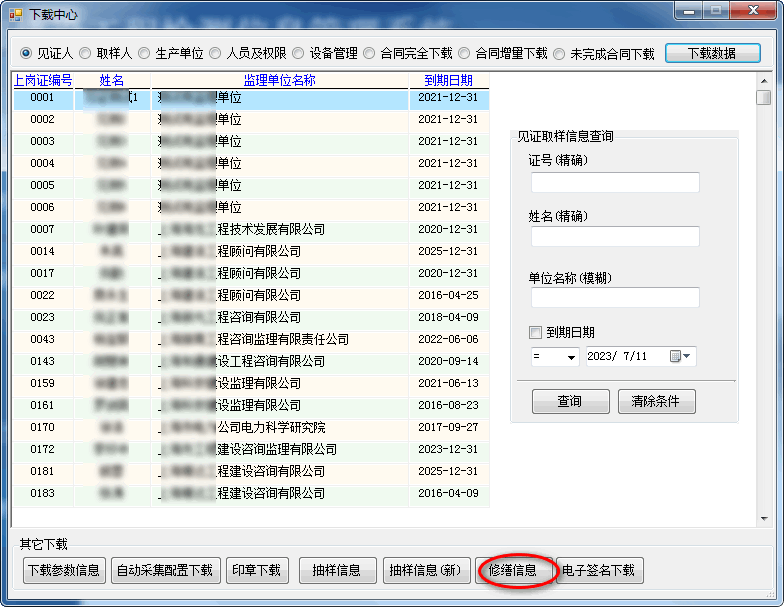784x607 pixels.
Task: Click the 公司电力科学研究院 unit name cell
Action: 280,428
